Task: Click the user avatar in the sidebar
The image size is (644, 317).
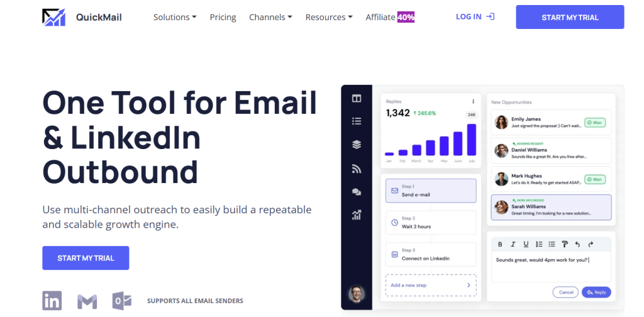Action: (357, 294)
